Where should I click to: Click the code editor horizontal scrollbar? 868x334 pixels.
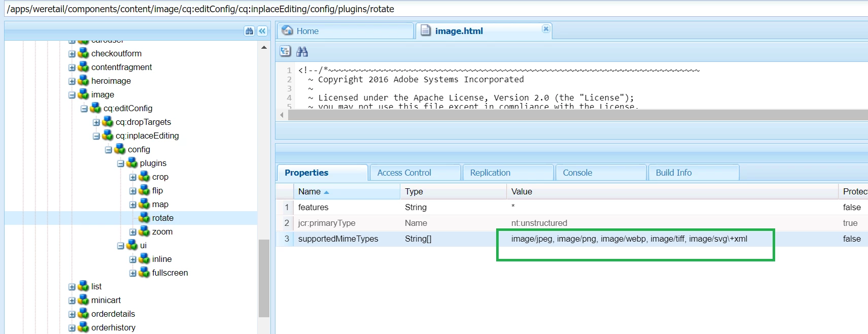[578, 115]
